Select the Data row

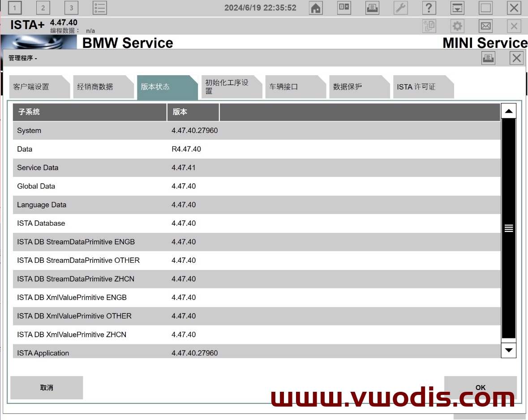pyautogui.click(x=257, y=149)
